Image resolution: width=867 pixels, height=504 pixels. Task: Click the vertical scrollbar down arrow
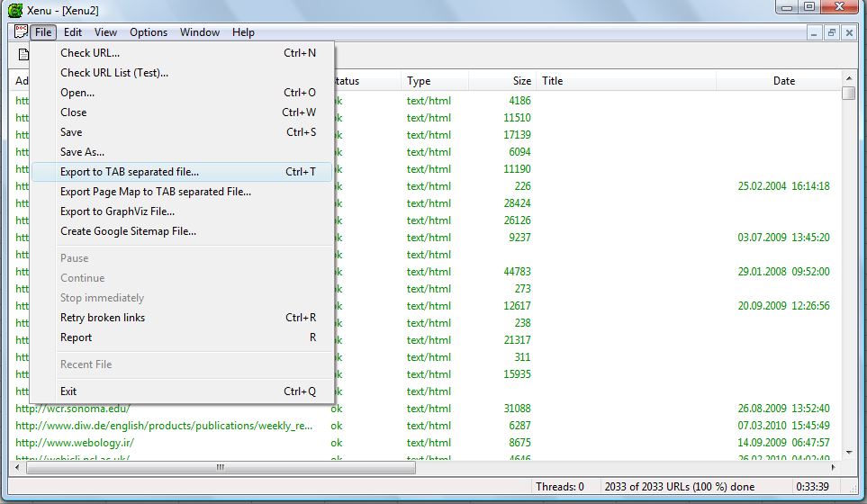tap(849, 453)
